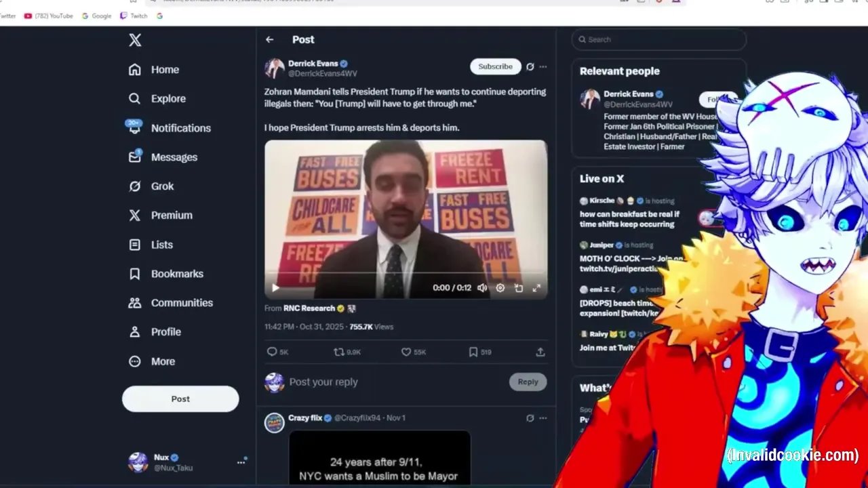Click the white Post button
This screenshot has width=868, height=488.
coord(180,399)
